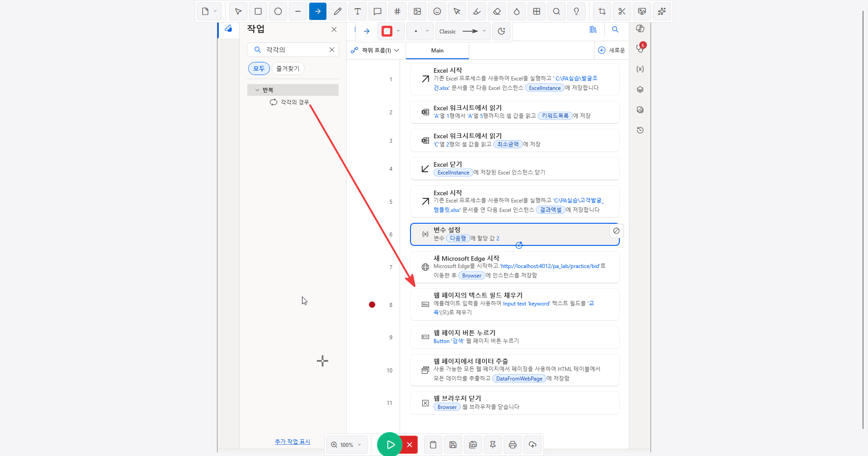Click the pin screenshot icon
This screenshot has width=868, height=456.
[x=493, y=445]
